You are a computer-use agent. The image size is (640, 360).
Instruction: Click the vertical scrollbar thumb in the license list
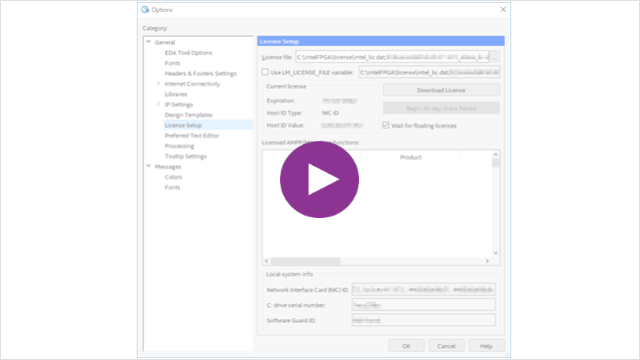(x=495, y=163)
